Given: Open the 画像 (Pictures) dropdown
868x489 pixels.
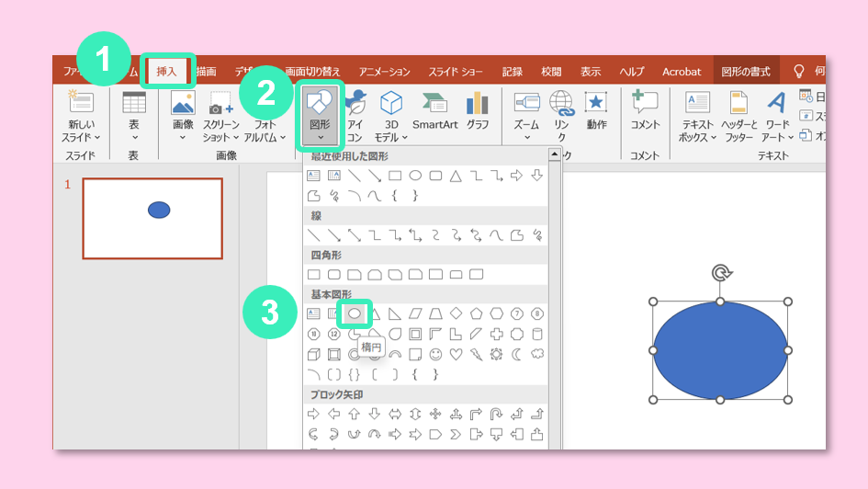Looking at the screenshot, I should pos(183,115).
